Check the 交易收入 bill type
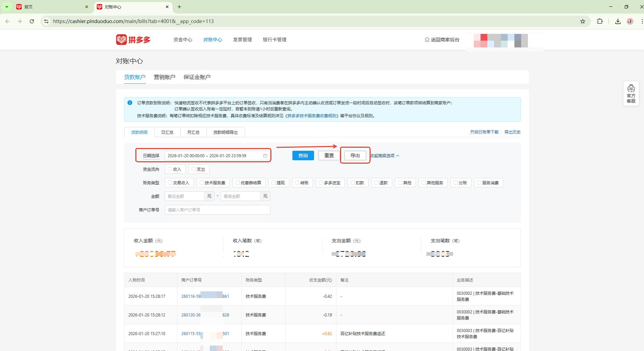The image size is (644, 351). pos(170,183)
